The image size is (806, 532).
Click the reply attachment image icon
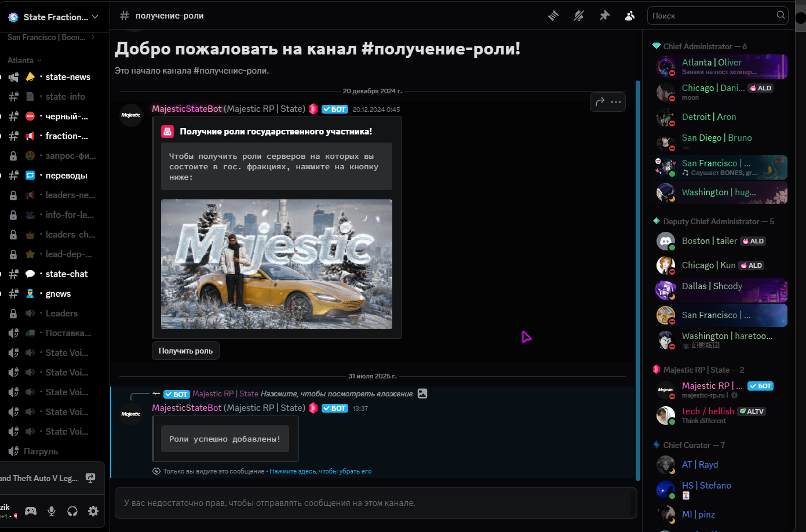(x=422, y=393)
